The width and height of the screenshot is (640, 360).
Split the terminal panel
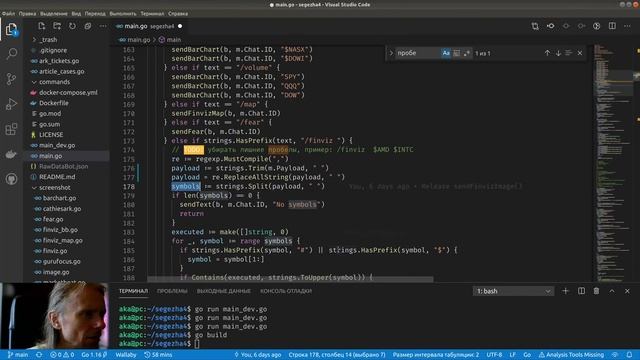581,291
